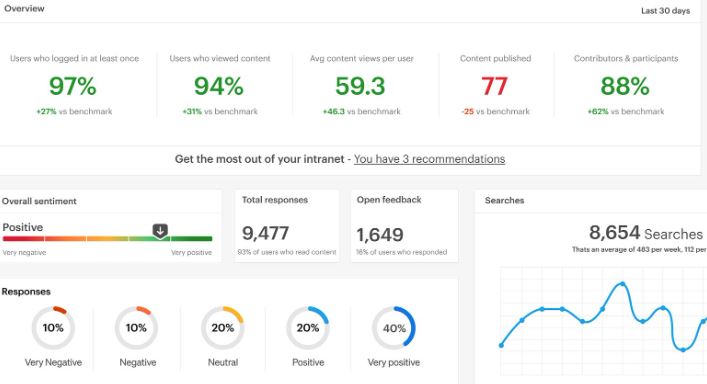Click the 88% contributors metric
Screen dimensions: 707x384
pyautogui.click(x=625, y=86)
